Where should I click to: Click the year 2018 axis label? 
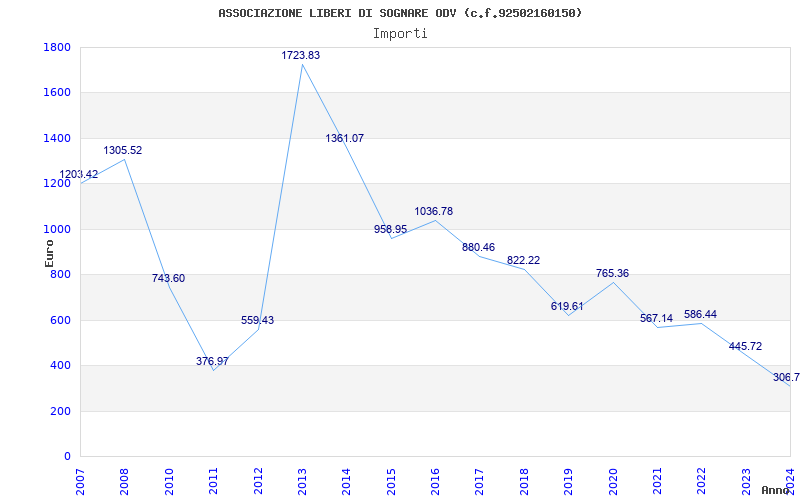click(524, 482)
